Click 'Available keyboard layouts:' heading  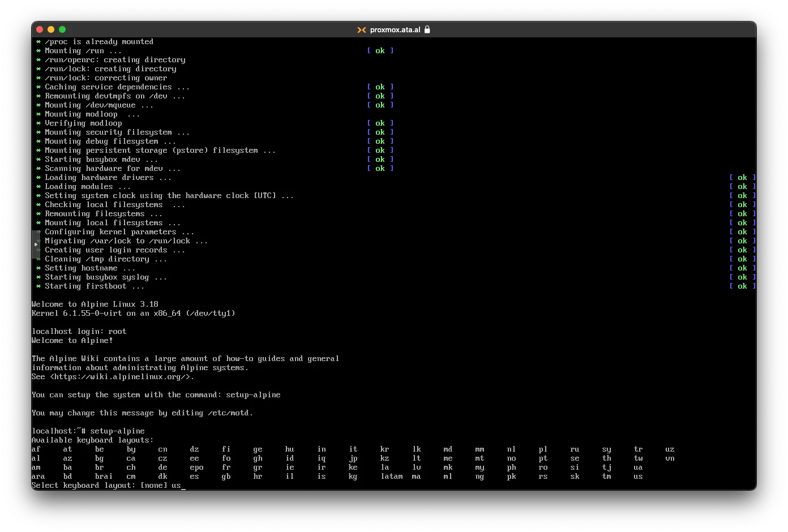click(93, 440)
